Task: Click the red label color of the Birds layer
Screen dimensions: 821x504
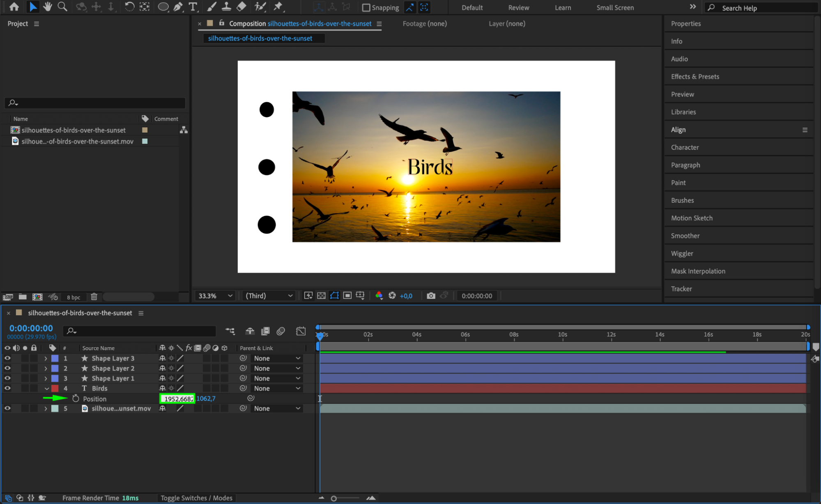Action: coord(55,388)
